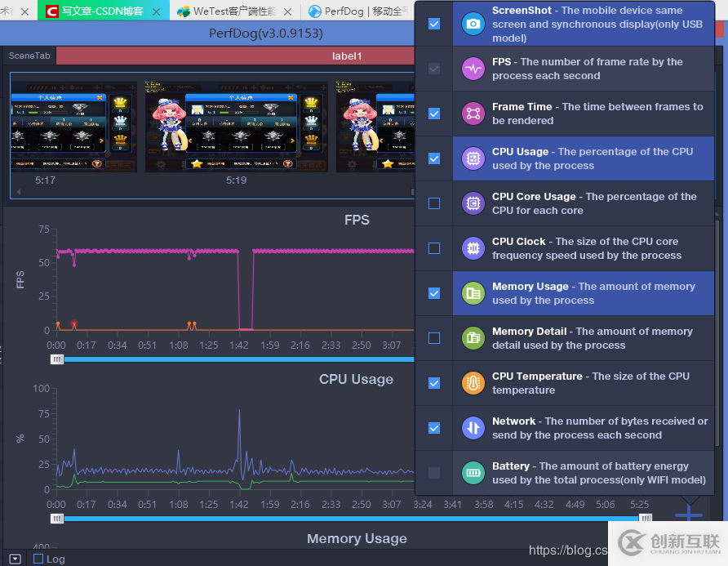Select the Battery description row
728x566 pixels.
584,473
